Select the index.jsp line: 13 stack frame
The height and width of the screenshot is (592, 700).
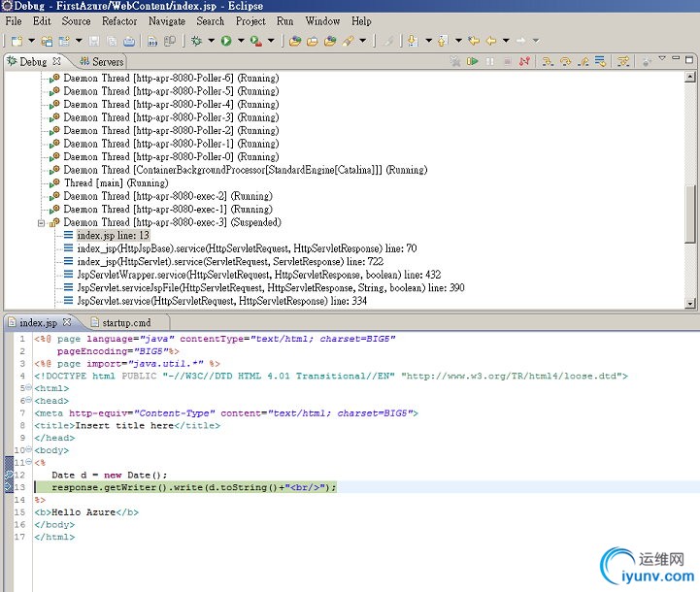113,235
